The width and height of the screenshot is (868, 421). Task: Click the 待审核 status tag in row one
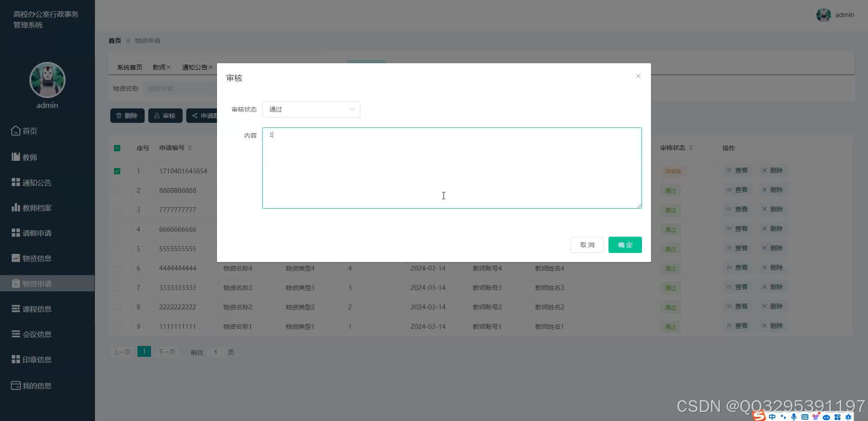pos(673,171)
